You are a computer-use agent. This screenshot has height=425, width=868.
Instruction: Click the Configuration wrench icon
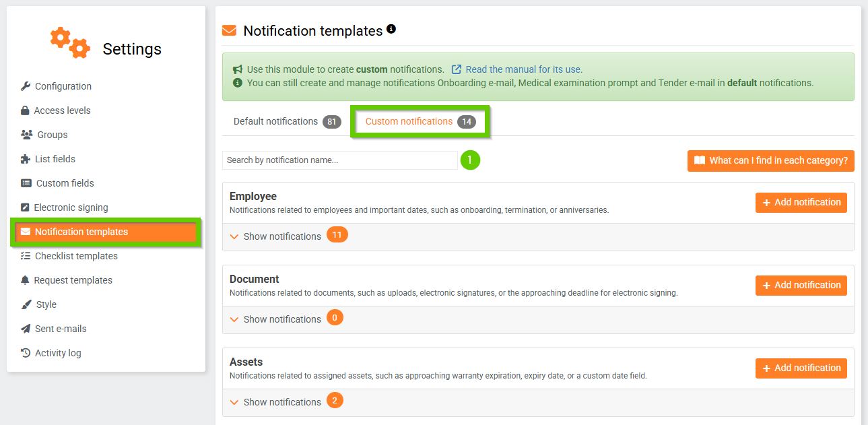click(26, 86)
